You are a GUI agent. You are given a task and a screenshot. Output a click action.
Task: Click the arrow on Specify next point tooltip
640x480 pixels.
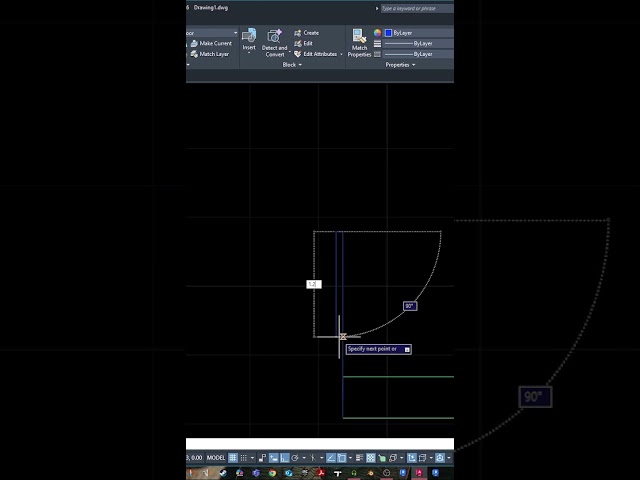coord(407,349)
